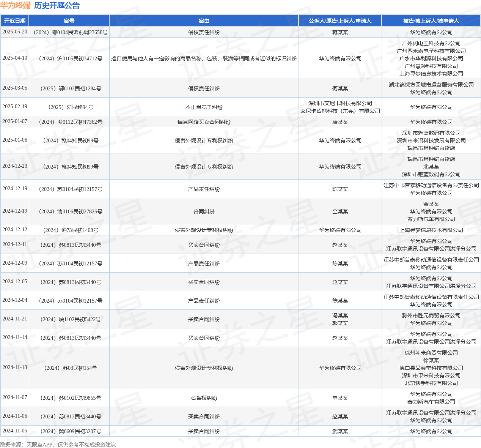Image resolution: width=481 pixels, height=448 pixels.
Task: Select the 案号 column header
Action: tap(69, 21)
